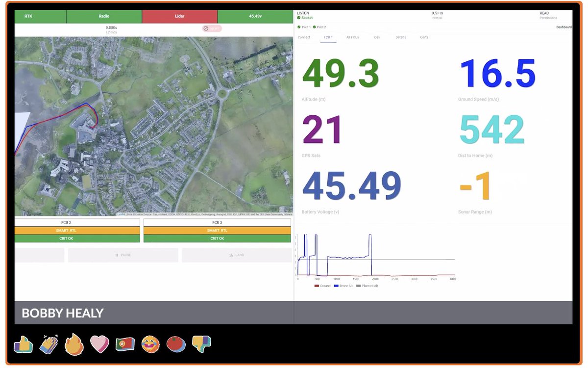Open the Dashboard link
Image resolution: width=588 pixels, height=368 pixels.
coord(564,27)
